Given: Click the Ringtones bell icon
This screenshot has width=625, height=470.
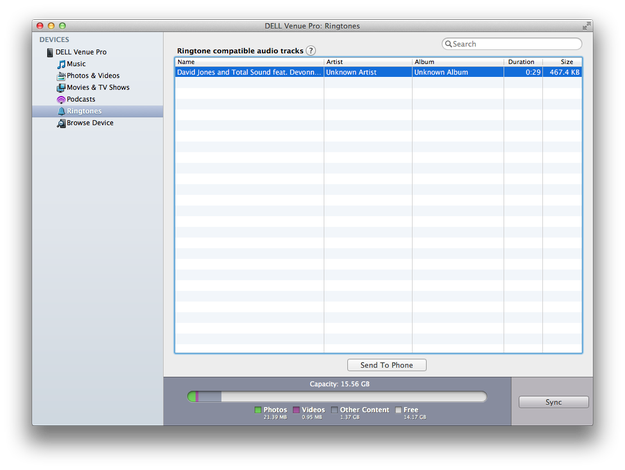Looking at the screenshot, I should 61,111.
